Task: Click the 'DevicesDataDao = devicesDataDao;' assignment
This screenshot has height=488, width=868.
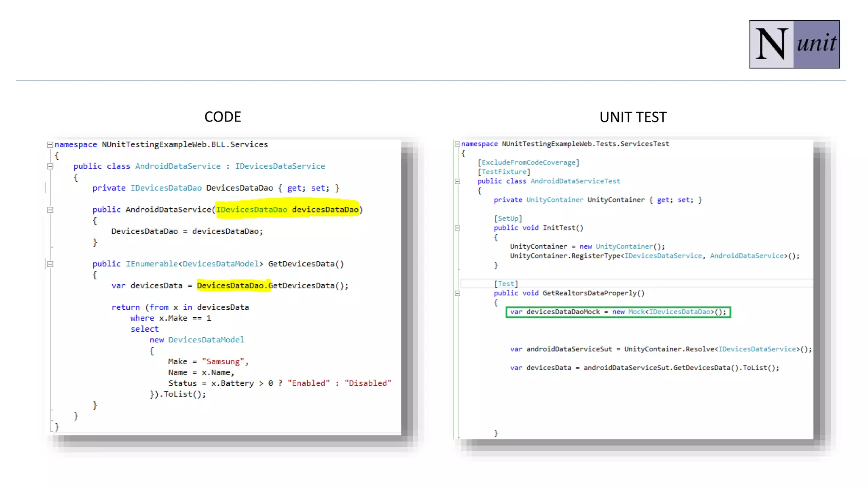Action: tap(187, 231)
